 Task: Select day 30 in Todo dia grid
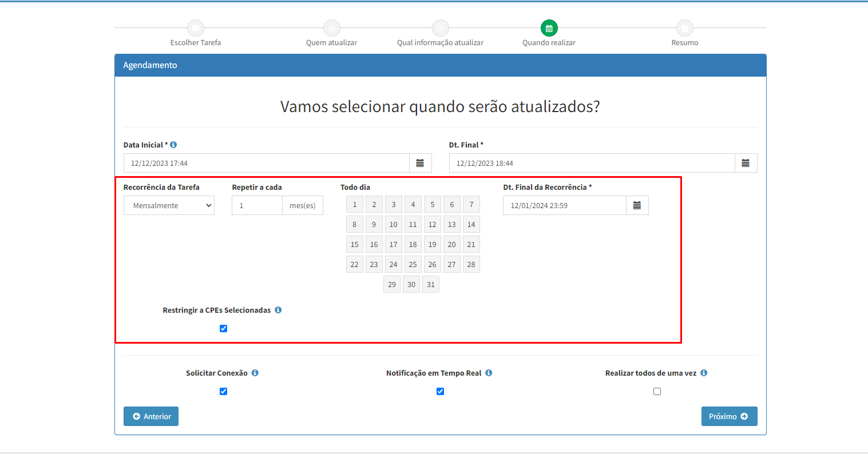411,284
